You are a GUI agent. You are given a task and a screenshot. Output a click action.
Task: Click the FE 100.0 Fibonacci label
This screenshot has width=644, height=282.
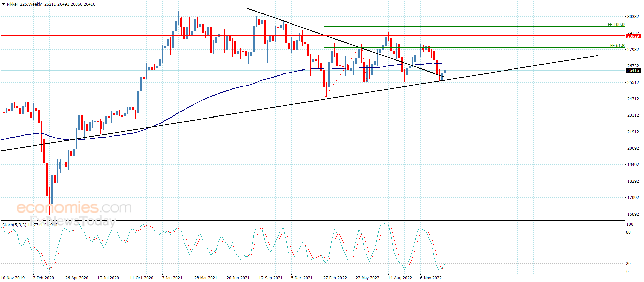coord(616,25)
